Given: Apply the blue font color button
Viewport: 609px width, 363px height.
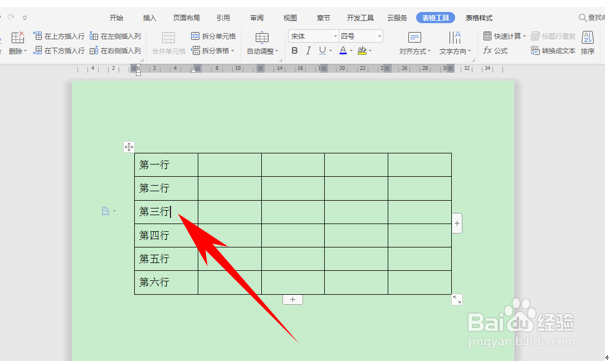Looking at the screenshot, I should [x=343, y=50].
